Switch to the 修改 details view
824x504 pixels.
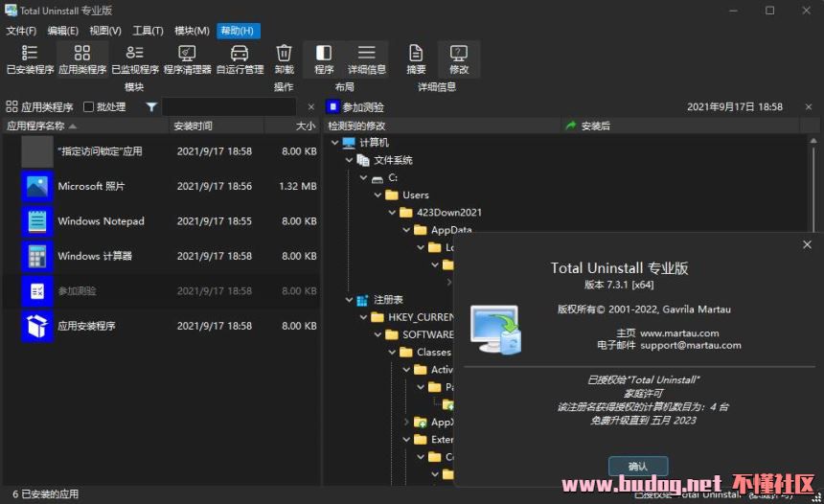[459, 59]
